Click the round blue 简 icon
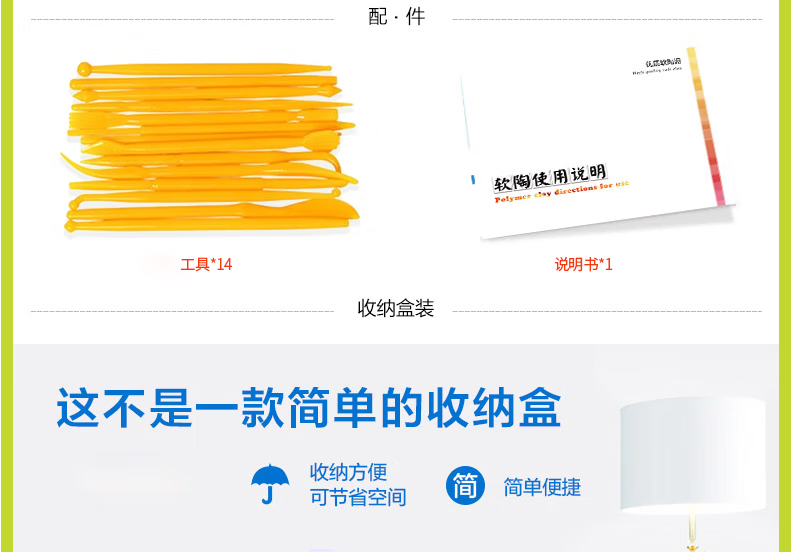The height and width of the screenshot is (552, 791). [x=465, y=485]
